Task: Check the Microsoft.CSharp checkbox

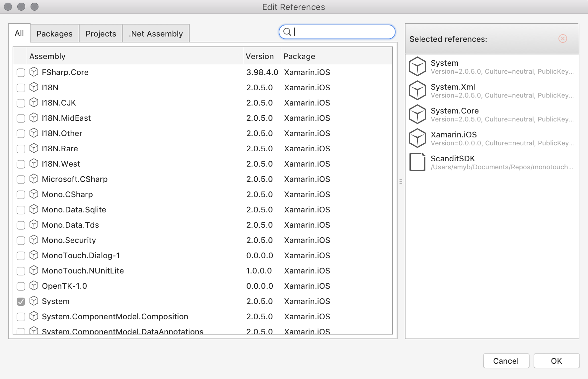Action: [21, 180]
